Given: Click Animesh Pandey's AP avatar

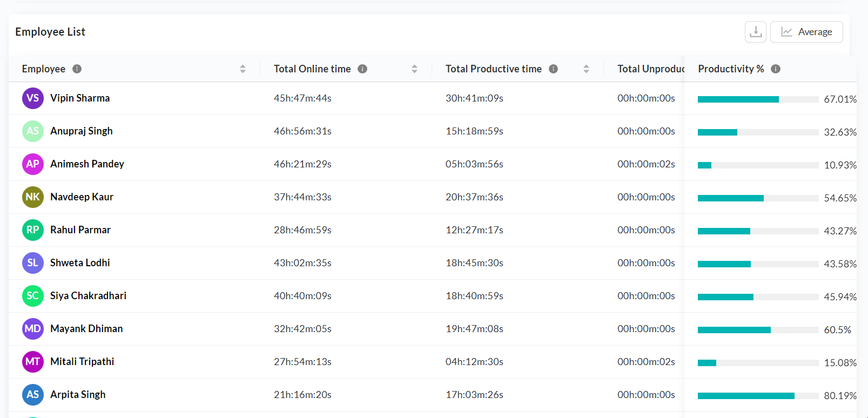Looking at the screenshot, I should 33,164.
